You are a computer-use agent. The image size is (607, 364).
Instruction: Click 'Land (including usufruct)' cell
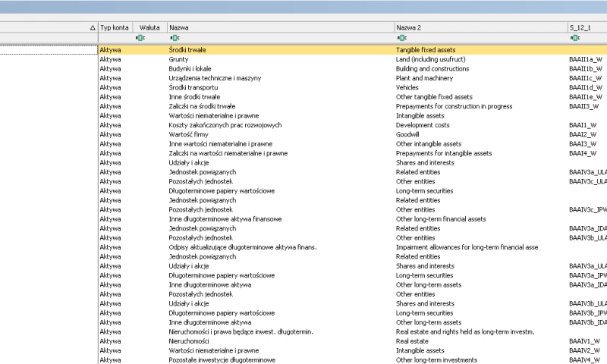430,59
